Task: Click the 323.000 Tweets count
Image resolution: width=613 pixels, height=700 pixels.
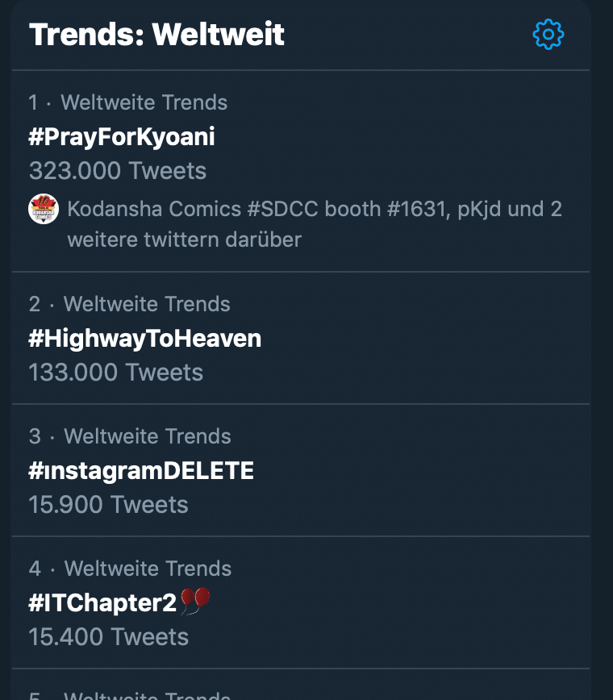Action: click(x=118, y=171)
